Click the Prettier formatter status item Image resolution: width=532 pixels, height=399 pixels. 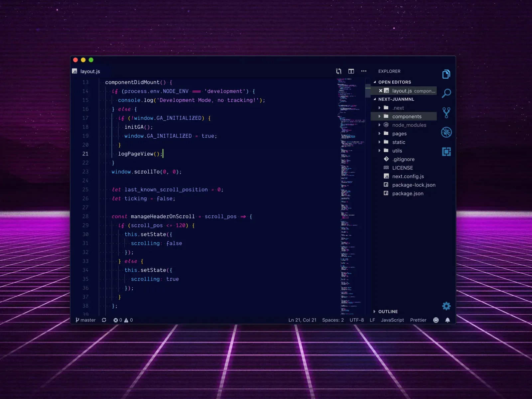[418, 320]
